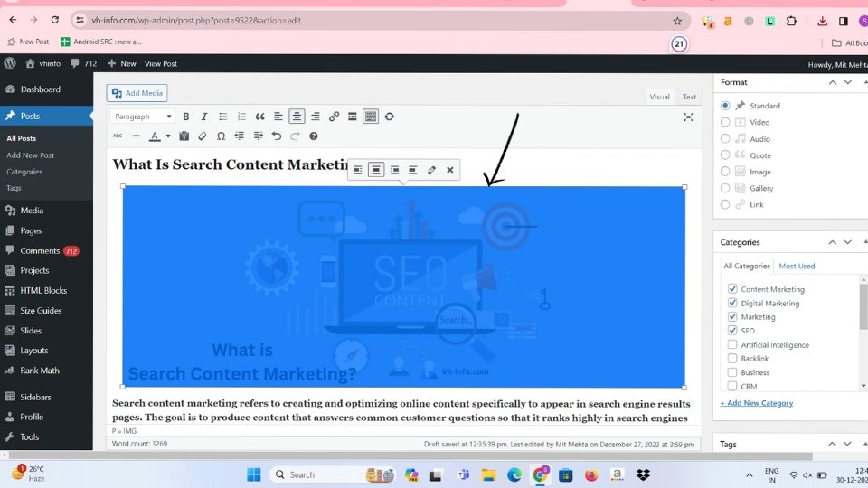Viewport: 868px width, 488px height.
Task: Insert special character omega icon
Action: point(221,136)
